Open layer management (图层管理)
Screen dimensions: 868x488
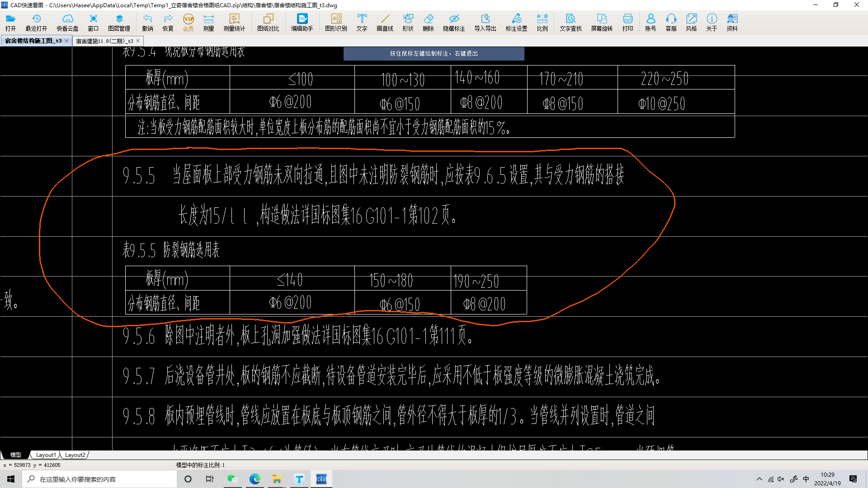pyautogui.click(x=119, y=22)
